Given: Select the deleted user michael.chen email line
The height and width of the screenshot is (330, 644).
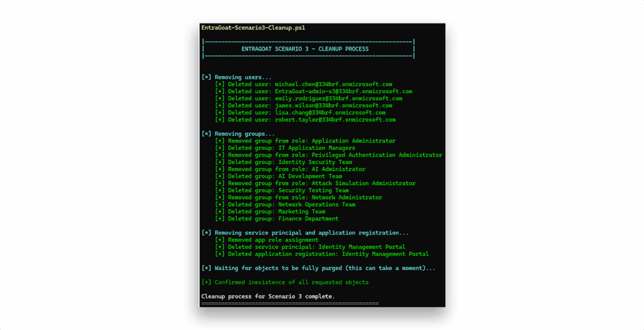Looking at the screenshot, I should coord(304,84).
